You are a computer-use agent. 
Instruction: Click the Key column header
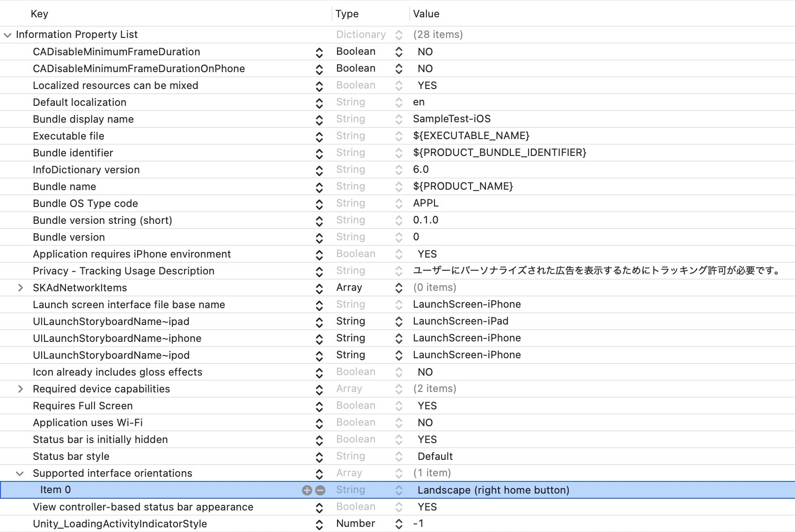pyautogui.click(x=39, y=14)
